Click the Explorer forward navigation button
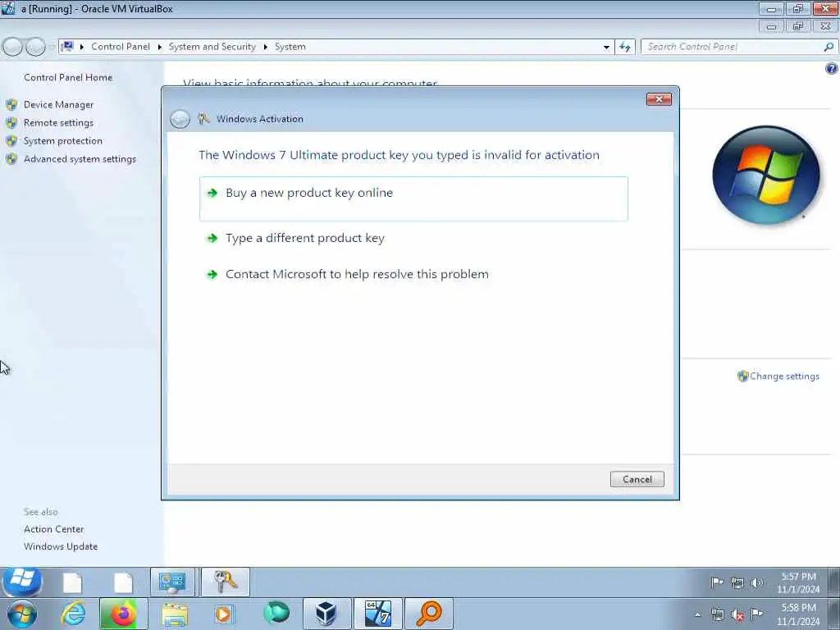The image size is (840, 630). pyautogui.click(x=35, y=47)
